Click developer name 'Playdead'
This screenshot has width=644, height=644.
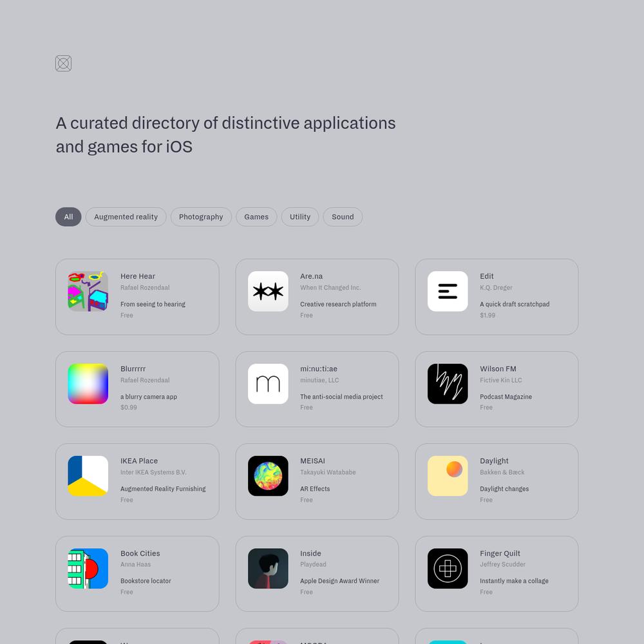(x=313, y=564)
